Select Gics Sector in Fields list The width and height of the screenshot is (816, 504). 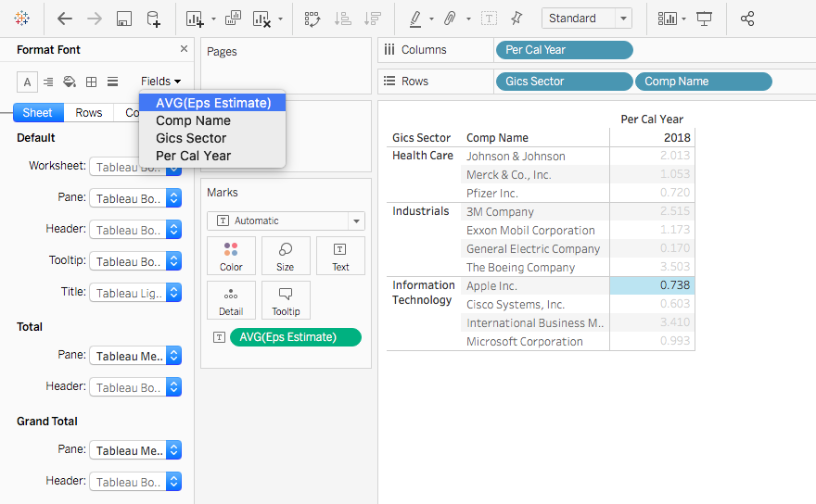[191, 138]
